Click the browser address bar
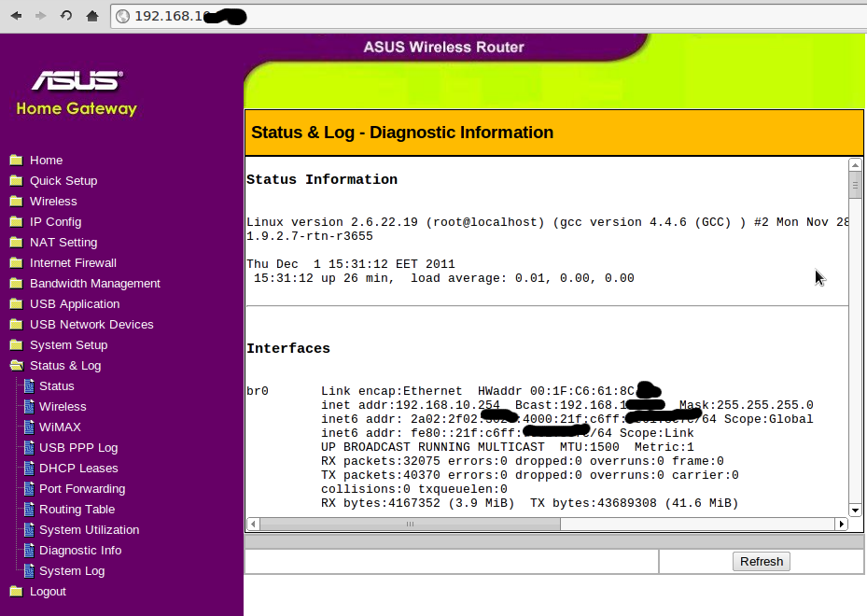The width and height of the screenshot is (867, 616). [x=488, y=16]
